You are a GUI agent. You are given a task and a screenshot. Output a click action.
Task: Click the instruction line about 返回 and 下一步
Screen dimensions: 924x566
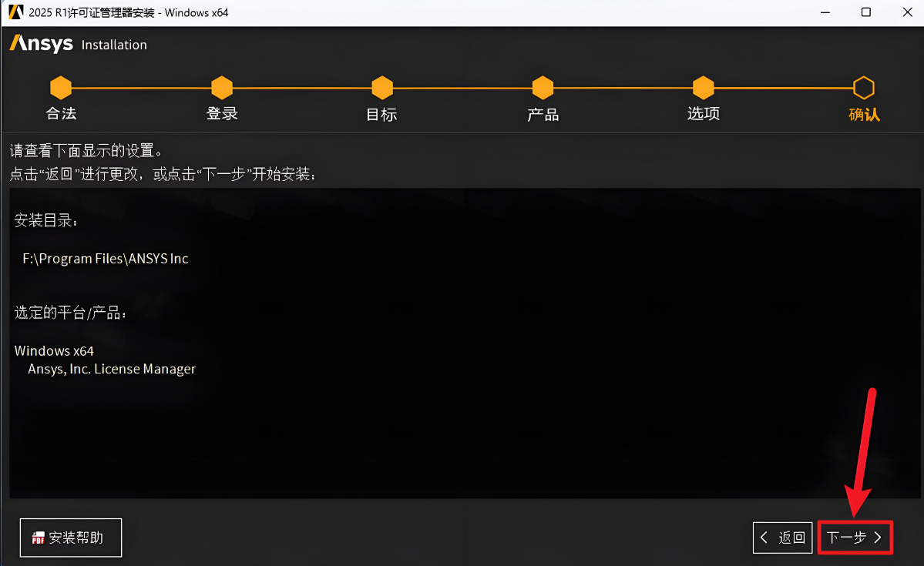pyautogui.click(x=163, y=174)
